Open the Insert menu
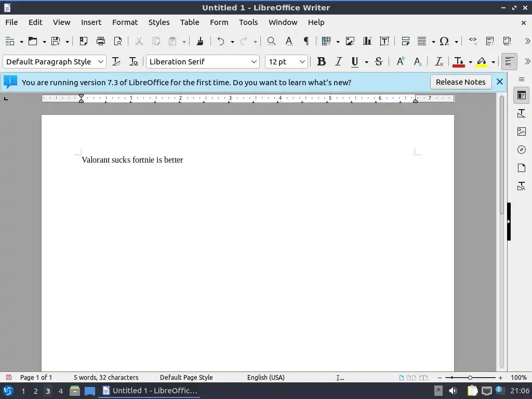The height and width of the screenshot is (399, 532). [x=91, y=22]
